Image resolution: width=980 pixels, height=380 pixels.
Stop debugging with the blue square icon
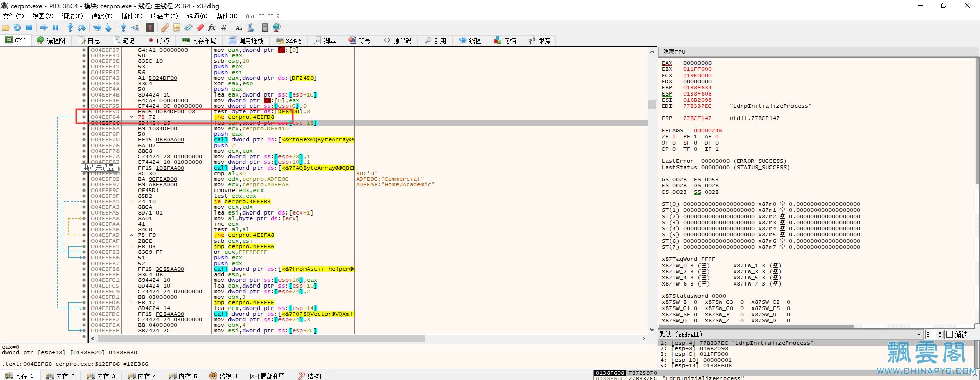[29, 28]
